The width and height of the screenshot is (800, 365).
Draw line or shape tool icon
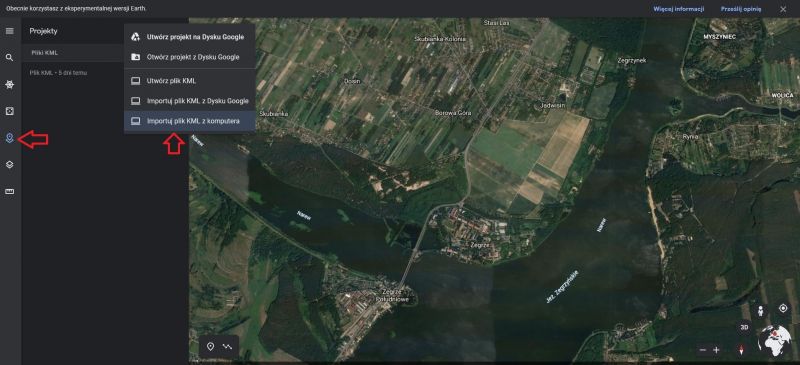[x=227, y=347]
